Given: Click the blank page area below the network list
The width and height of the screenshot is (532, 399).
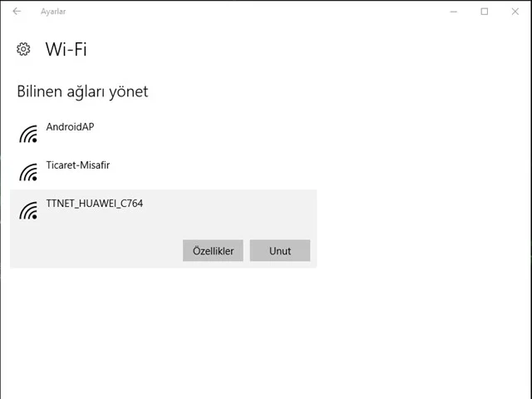Looking at the screenshot, I should tap(249, 332).
